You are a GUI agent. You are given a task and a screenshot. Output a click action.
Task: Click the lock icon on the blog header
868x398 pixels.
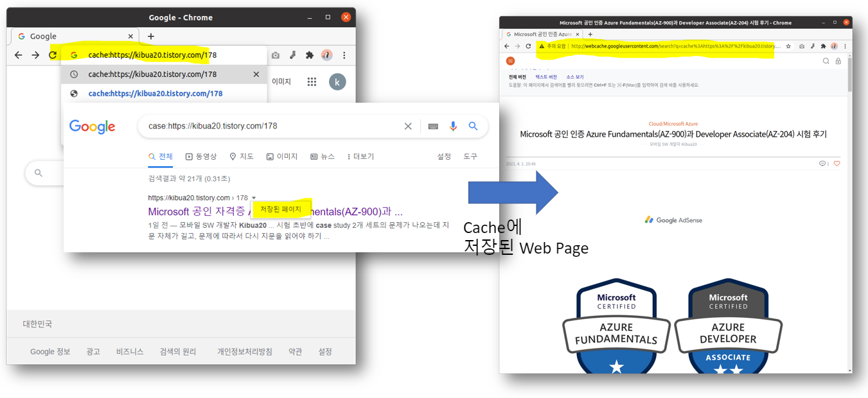(838, 61)
